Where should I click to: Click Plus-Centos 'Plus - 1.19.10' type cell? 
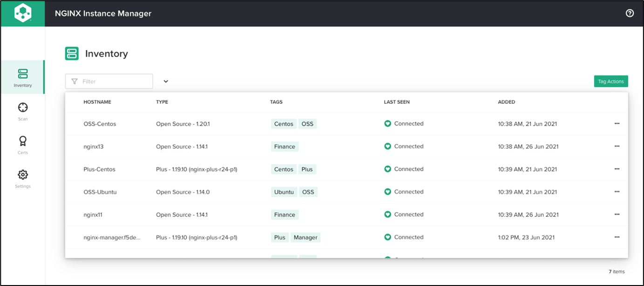pyautogui.click(x=197, y=169)
